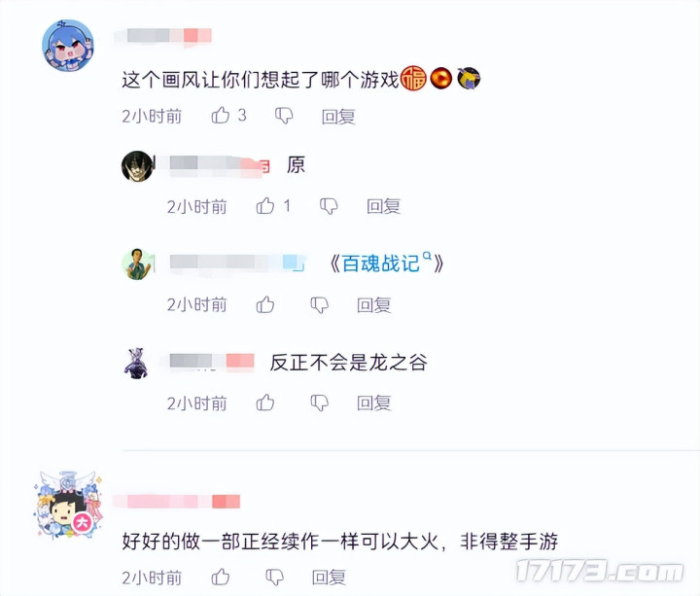Open the blue-haired anime avatar profile
The image size is (700, 596).
68,45
